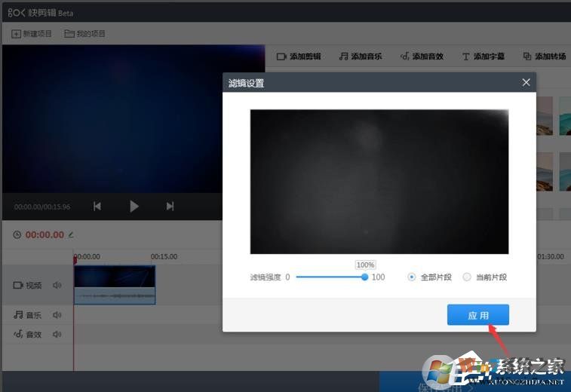Image resolution: width=571 pixels, height=392 pixels.
Task: Jump to the previous frame in the player
Action: pos(97,206)
